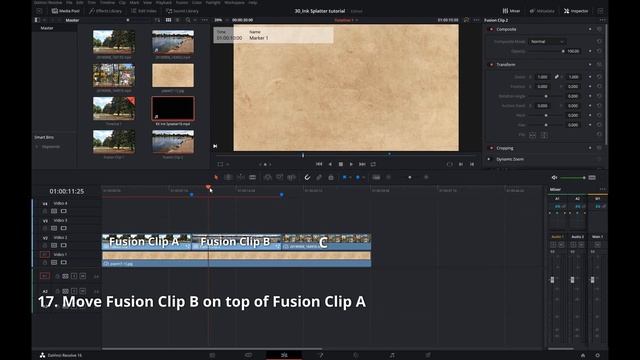
Task: Go to Project Manager home icon
Action: pyautogui.click(x=583, y=356)
